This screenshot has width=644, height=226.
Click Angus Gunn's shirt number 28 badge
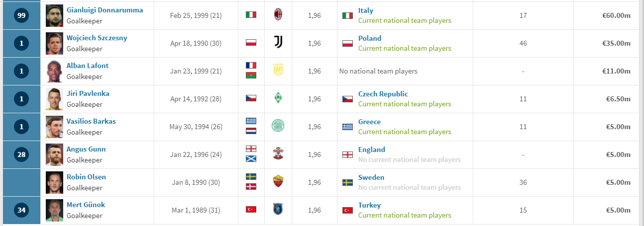(x=21, y=154)
